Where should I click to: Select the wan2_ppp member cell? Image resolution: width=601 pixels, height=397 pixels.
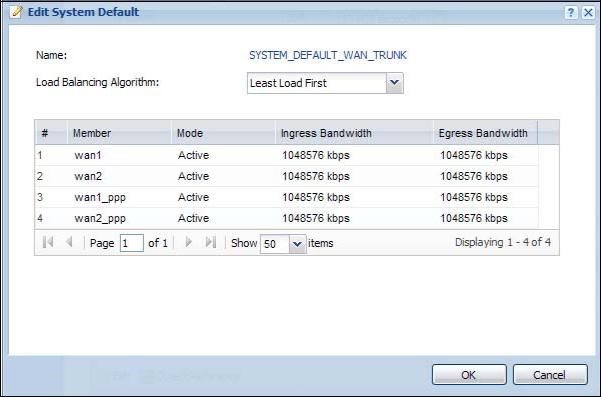pyautogui.click(x=120, y=218)
